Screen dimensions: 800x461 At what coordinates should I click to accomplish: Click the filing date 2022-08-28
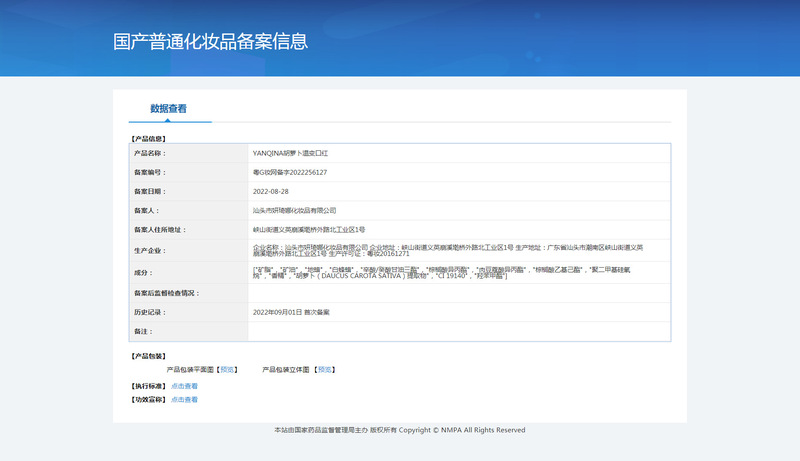coord(270,191)
